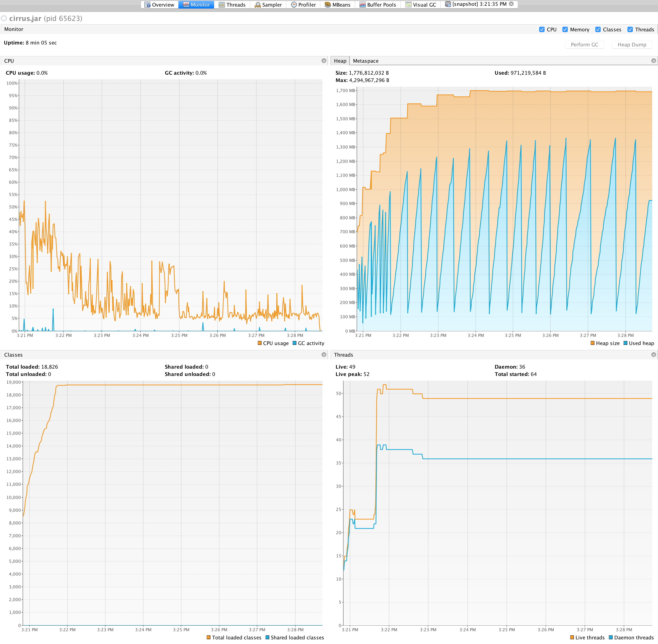Click the Uptime 8 min 05 sec text
Screen dimensions: 658x644
pos(30,43)
